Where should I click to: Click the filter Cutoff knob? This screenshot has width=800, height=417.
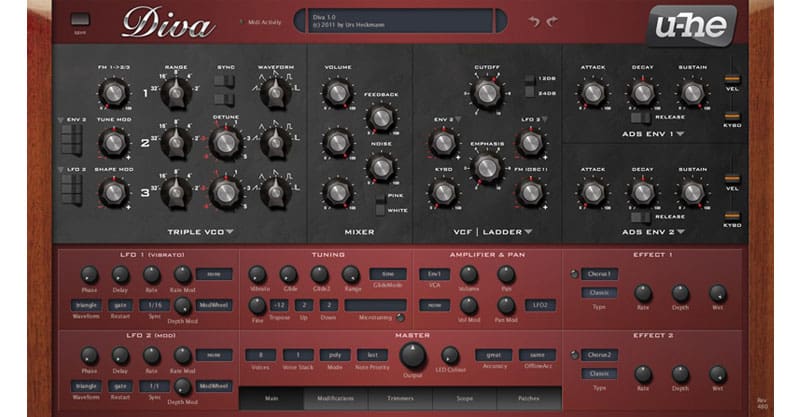[x=487, y=93]
